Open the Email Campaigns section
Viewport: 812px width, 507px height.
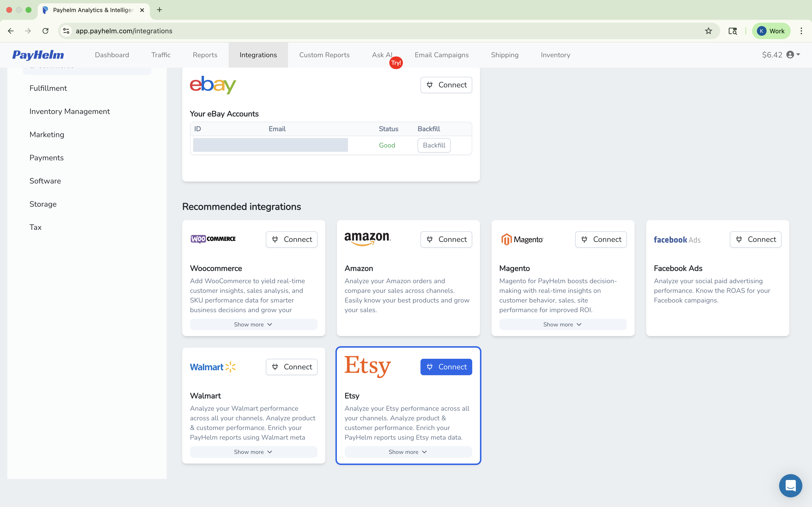tap(442, 55)
